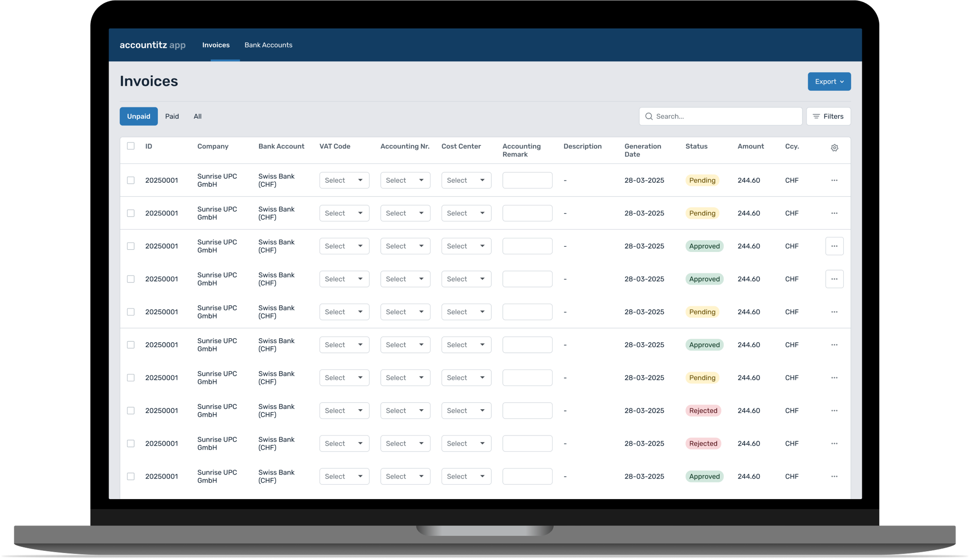The width and height of the screenshot is (970, 560).
Task: Expand the VAT Code dropdown in the first row
Action: pos(344,181)
